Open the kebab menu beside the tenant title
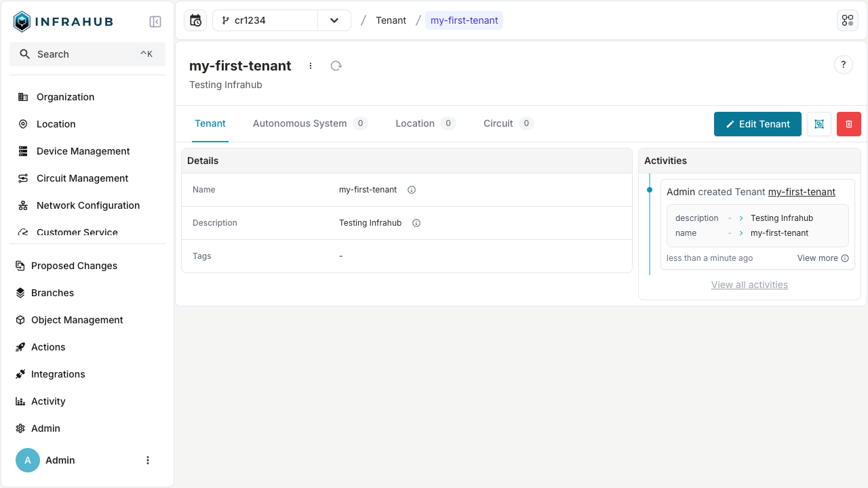 pyautogui.click(x=311, y=66)
